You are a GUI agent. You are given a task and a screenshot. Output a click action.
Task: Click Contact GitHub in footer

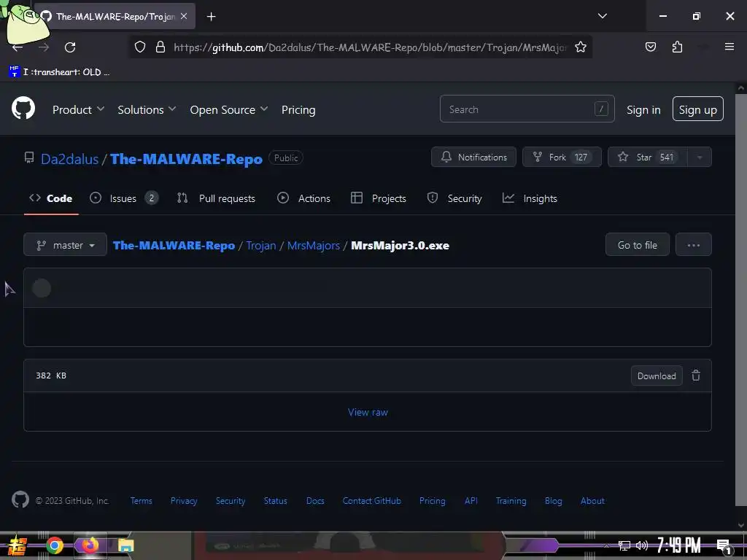click(371, 500)
